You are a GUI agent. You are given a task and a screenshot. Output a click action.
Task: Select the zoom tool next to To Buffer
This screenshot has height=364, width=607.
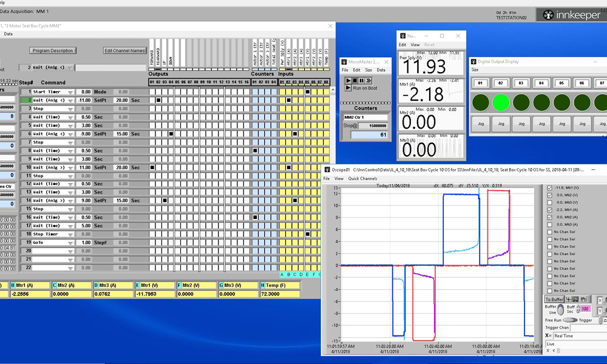(575, 299)
